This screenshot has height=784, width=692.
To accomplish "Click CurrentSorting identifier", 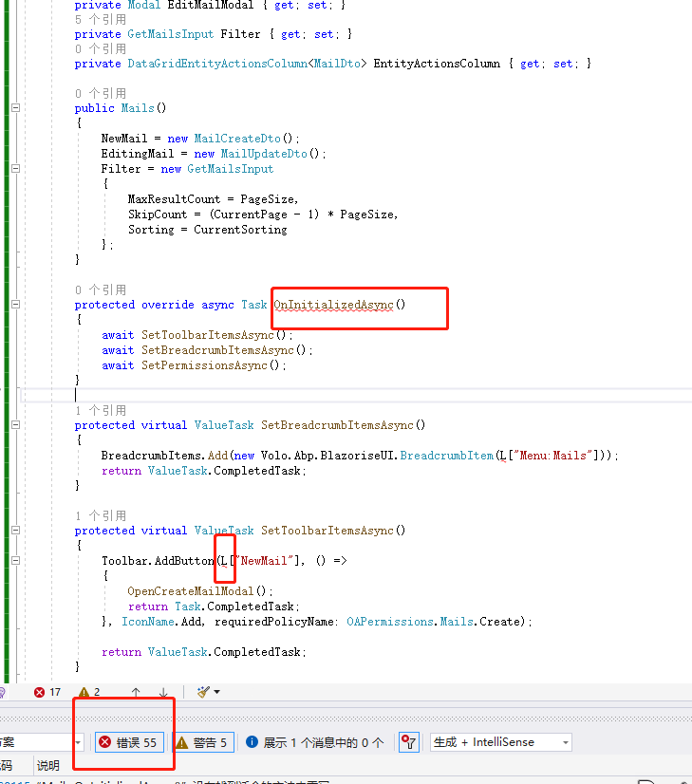I will tap(240, 230).
